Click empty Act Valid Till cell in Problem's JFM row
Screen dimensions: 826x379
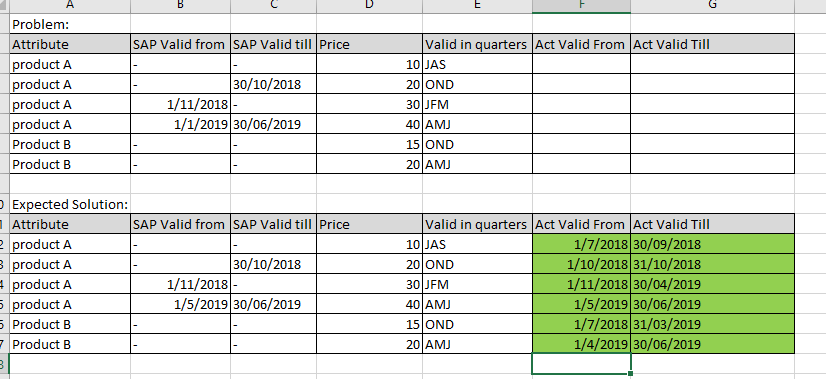click(x=712, y=104)
